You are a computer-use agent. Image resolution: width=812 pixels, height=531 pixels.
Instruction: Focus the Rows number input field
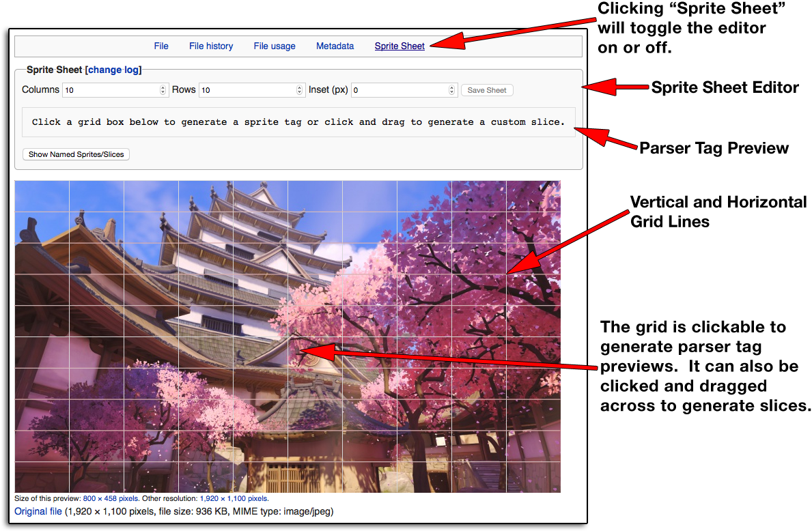[246, 90]
